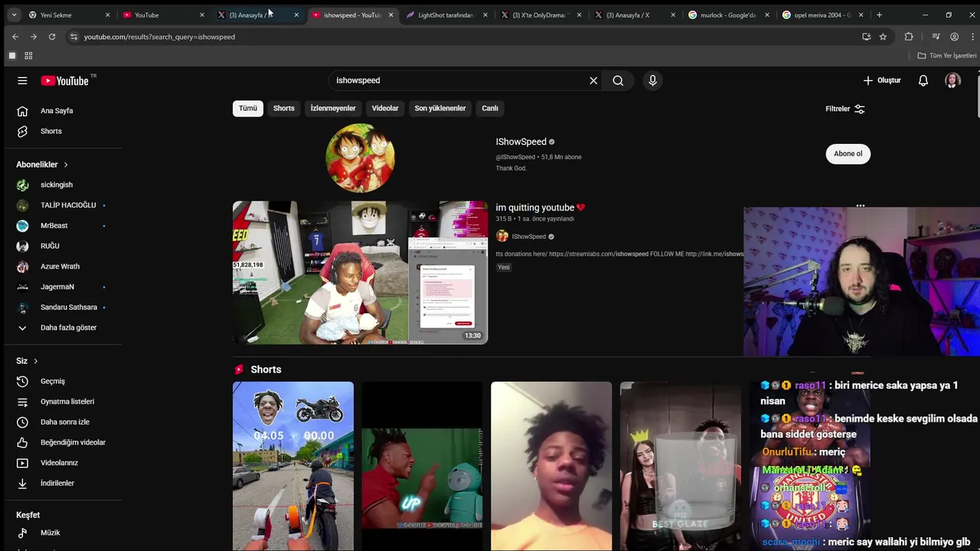
Task: Expand the Abonelikler section
Action: [x=42, y=165]
